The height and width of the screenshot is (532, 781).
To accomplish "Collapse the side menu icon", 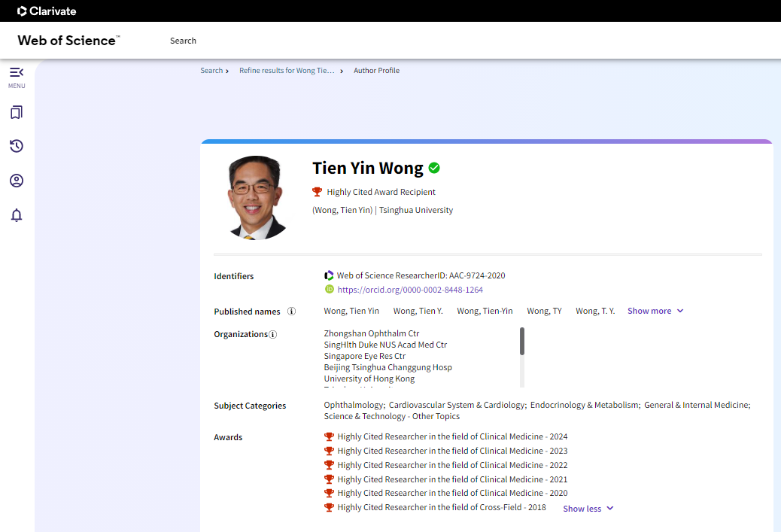I will (x=17, y=72).
